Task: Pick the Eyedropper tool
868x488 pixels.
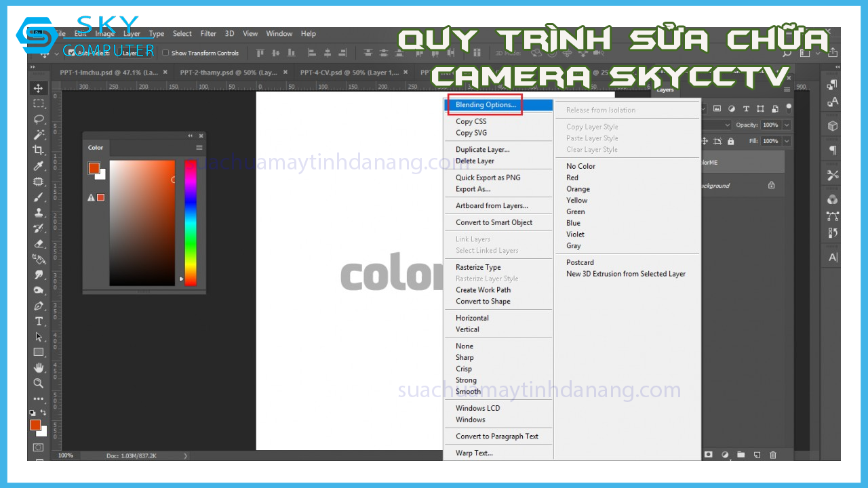Action: 39,166
